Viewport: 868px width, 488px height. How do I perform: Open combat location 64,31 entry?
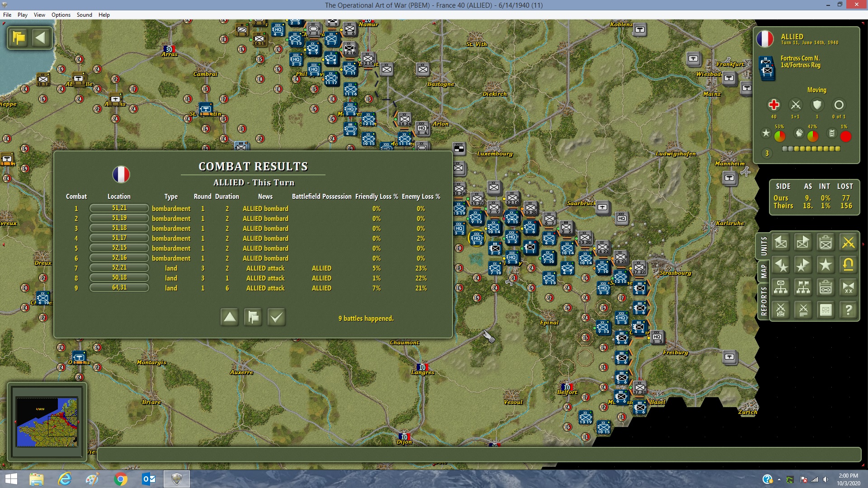pyautogui.click(x=119, y=288)
